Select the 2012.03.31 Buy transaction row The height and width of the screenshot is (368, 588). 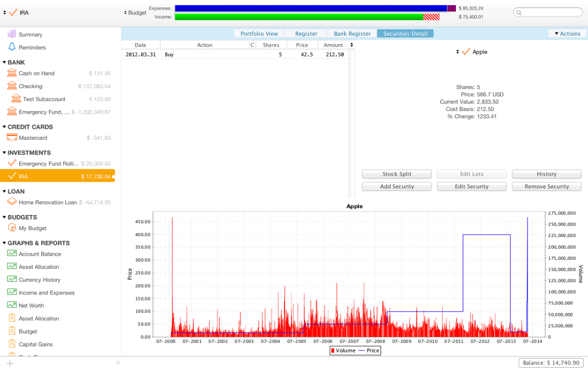(x=235, y=54)
